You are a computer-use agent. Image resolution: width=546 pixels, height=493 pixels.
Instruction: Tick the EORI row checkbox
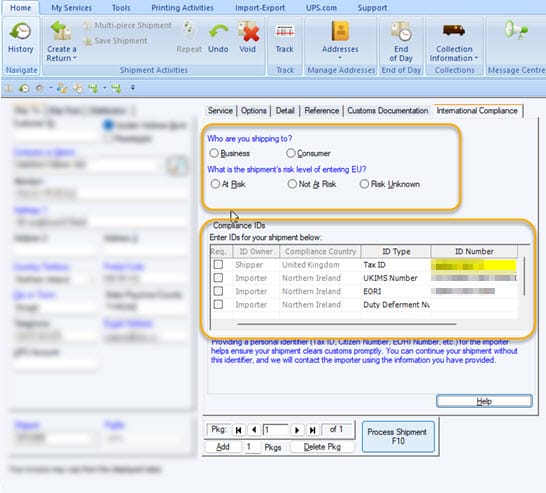pos(218,291)
